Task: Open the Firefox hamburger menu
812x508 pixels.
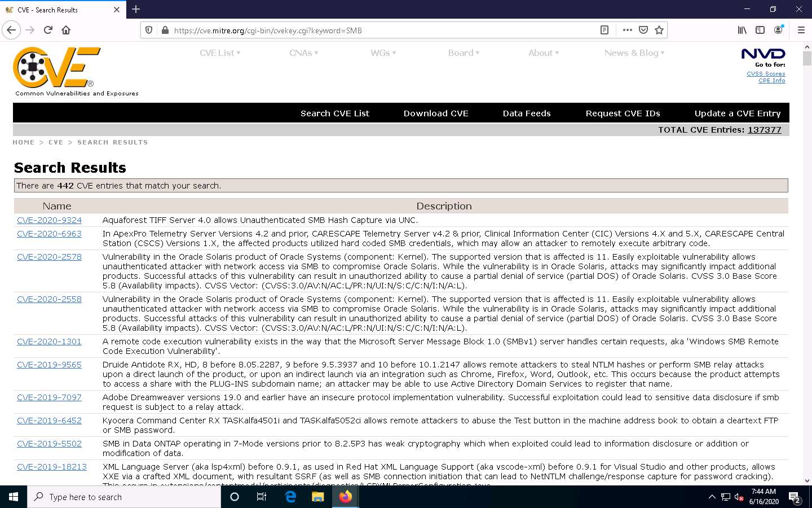Action: tap(801, 30)
